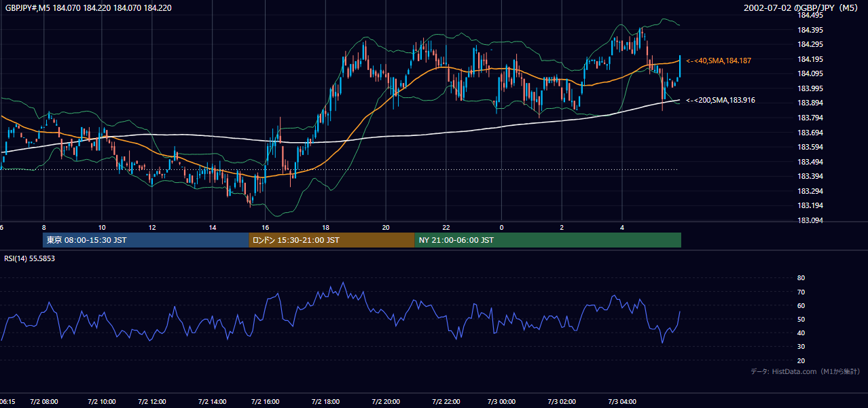Click the 7/2 08:00 time axis label
The width and height of the screenshot is (868, 408).
(x=44, y=401)
